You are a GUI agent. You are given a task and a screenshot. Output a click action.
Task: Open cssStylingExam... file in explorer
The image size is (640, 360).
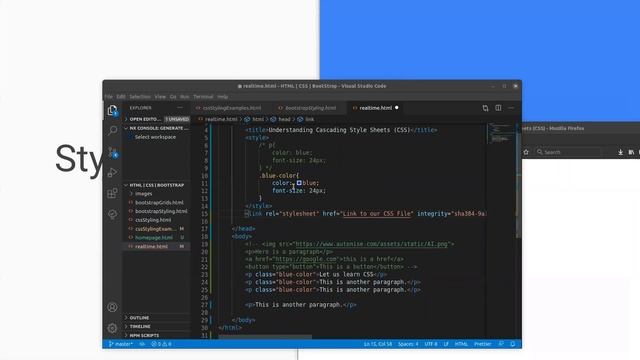(x=157, y=229)
